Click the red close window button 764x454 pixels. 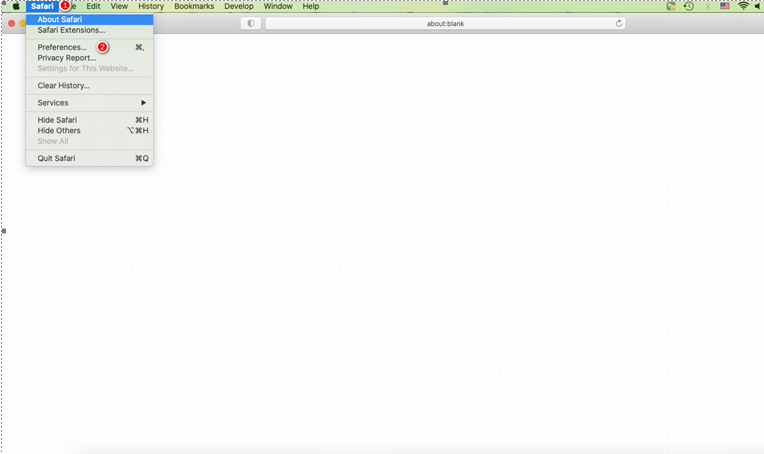point(12,23)
